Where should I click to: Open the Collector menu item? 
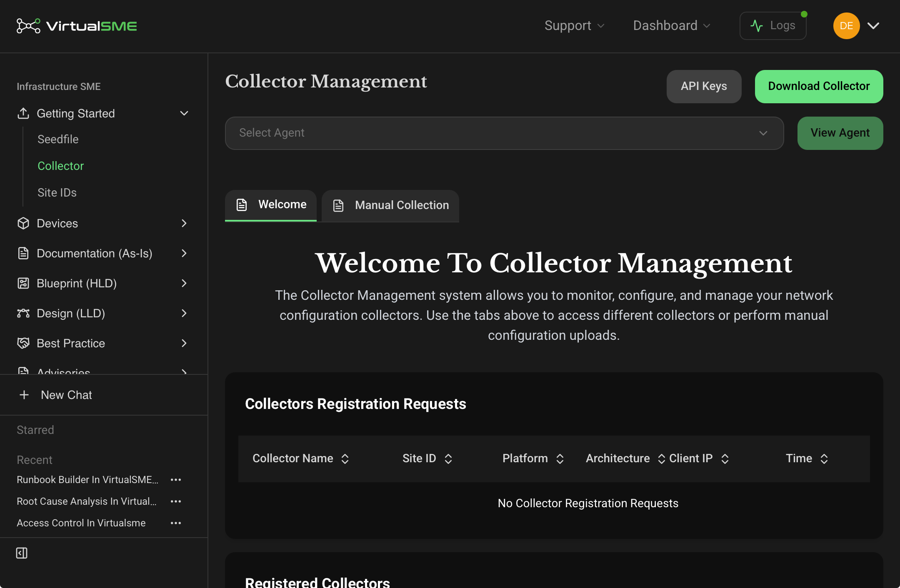click(61, 166)
